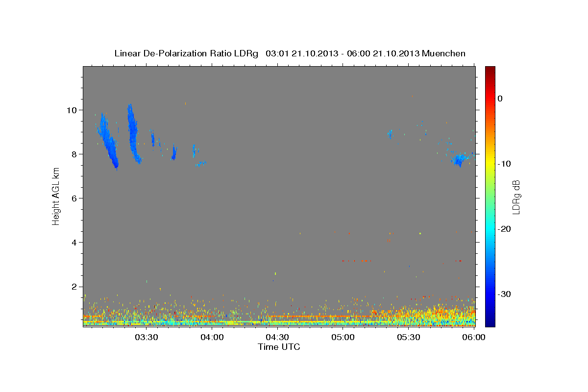Click the colorbar value "0"
Viewport: 588px width, 392px height.
point(500,98)
